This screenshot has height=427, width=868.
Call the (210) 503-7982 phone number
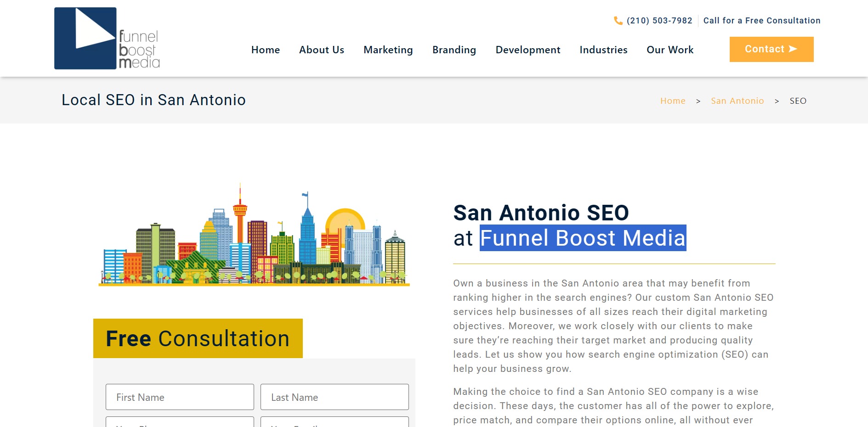pos(659,21)
